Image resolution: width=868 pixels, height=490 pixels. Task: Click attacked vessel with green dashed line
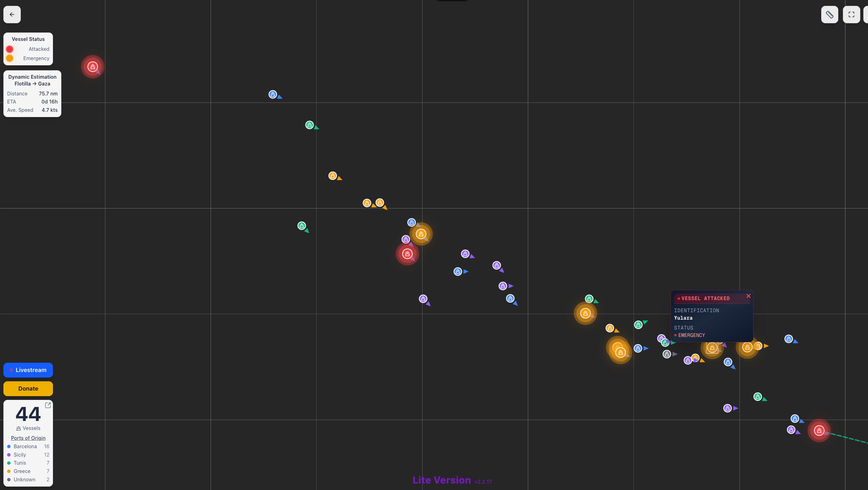click(819, 430)
